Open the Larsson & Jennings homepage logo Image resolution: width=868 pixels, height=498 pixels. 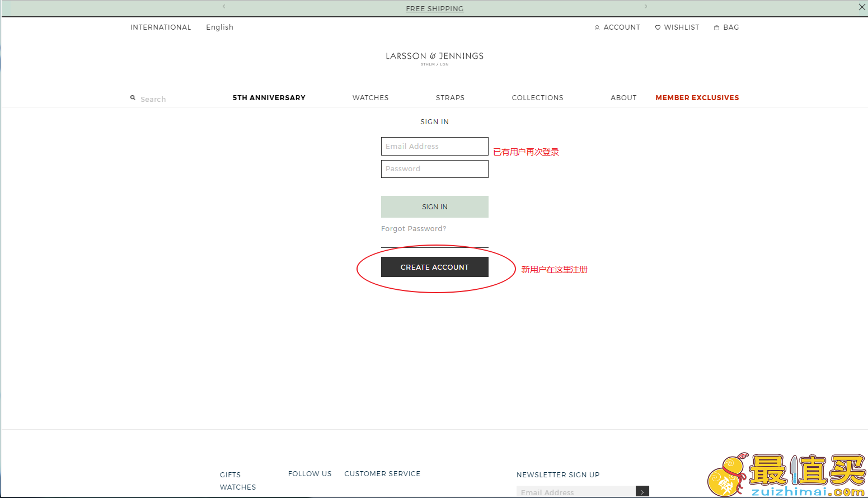point(435,58)
